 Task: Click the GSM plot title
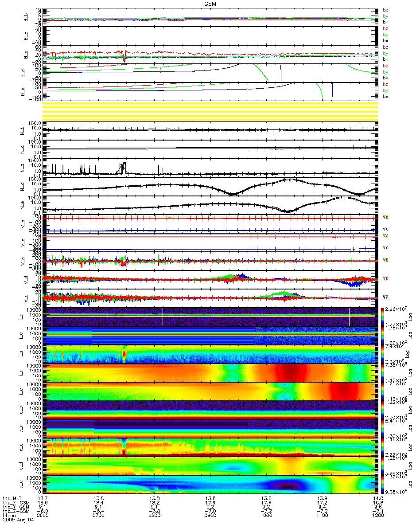210,3
